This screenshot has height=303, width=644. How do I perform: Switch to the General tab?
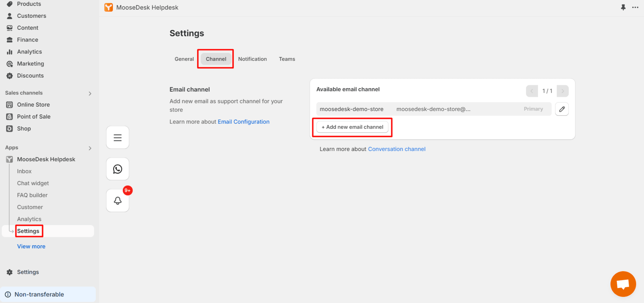pyautogui.click(x=184, y=59)
